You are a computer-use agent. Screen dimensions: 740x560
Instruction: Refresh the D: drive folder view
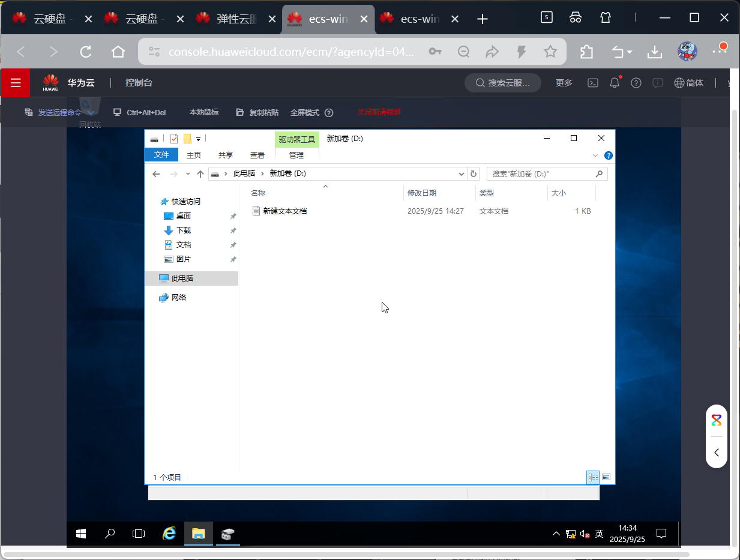pyautogui.click(x=474, y=173)
